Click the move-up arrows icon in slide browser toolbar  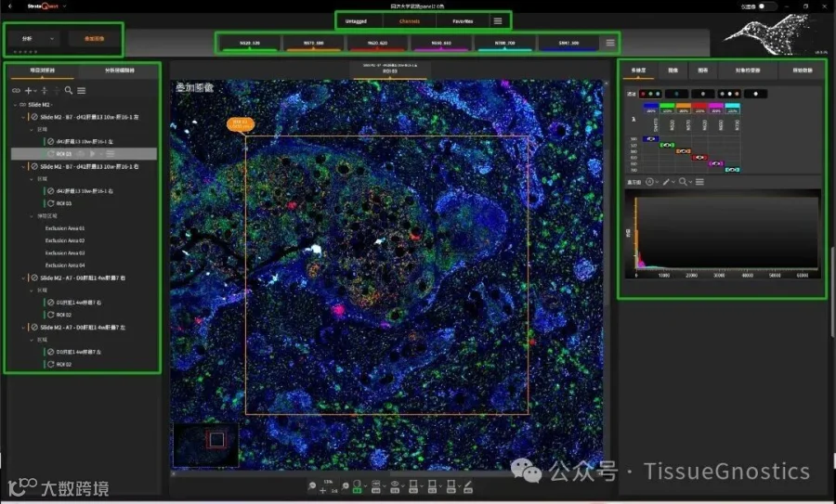point(45,91)
